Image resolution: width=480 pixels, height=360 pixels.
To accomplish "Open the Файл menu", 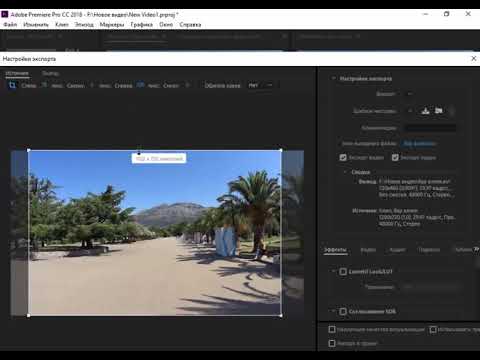I will pos(10,24).
